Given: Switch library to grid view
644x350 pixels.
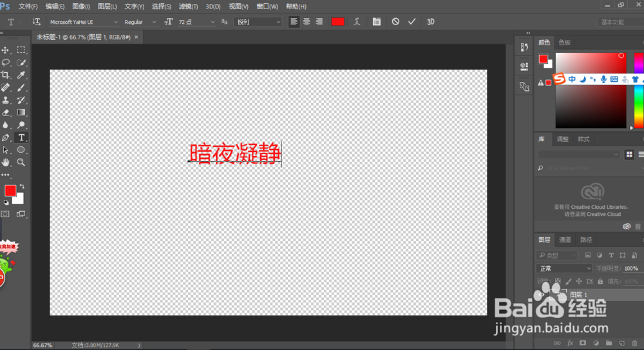Looking at the screenshot, I should pos(629,155).
